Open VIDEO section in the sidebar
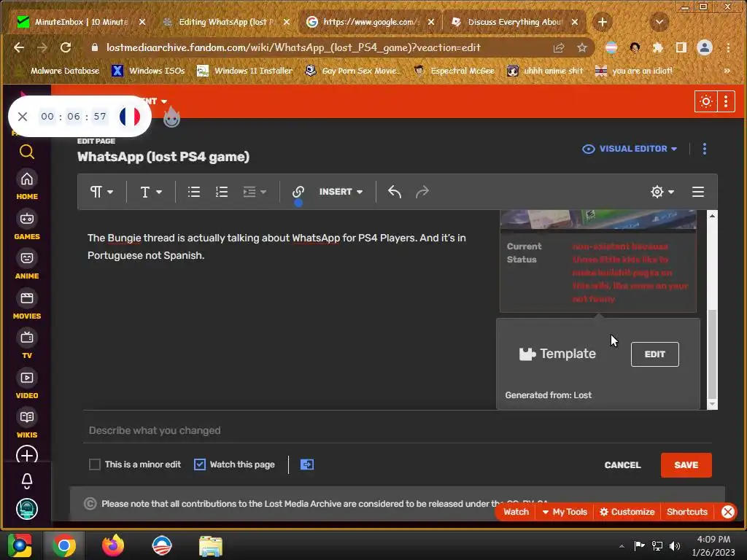The height and width of the screenshot is (560, 747). tap(27, 384)
